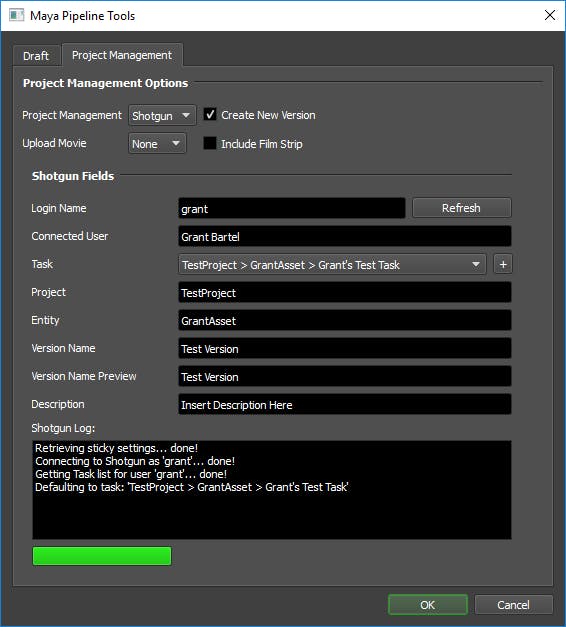
Task: Click the Maya Pipeline Tools window icon
Action: click(x=16, y=16)
